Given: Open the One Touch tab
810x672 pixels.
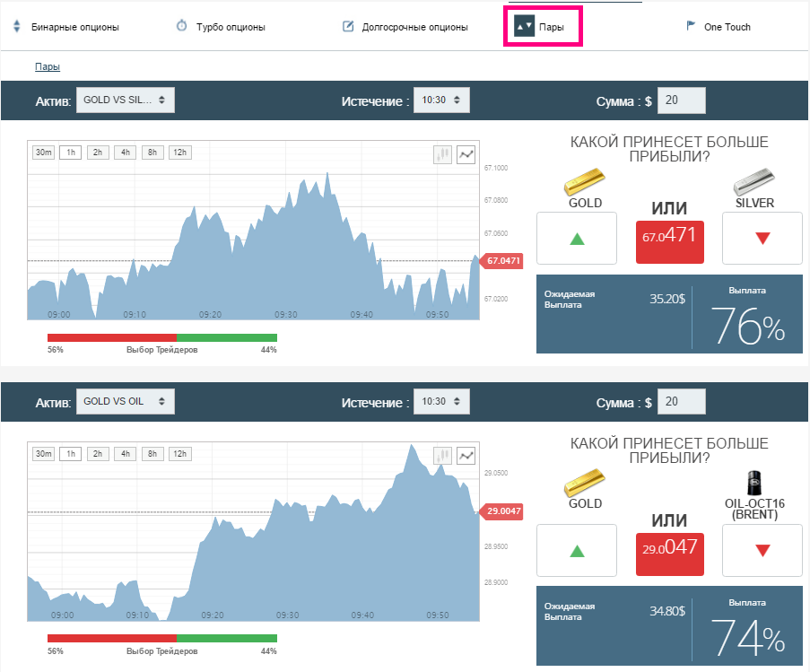Looking at the screenshot, I should pyautogui.click(x=718, y=26).
